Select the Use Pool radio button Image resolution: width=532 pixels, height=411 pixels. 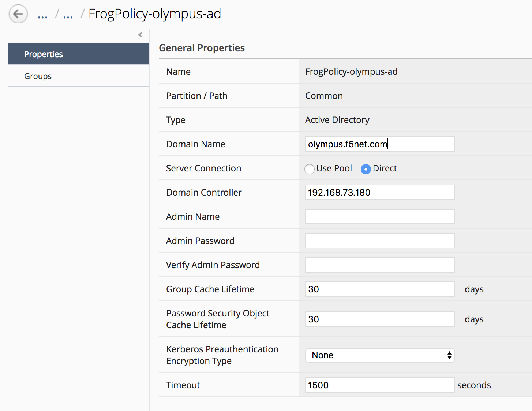point(310,169)
